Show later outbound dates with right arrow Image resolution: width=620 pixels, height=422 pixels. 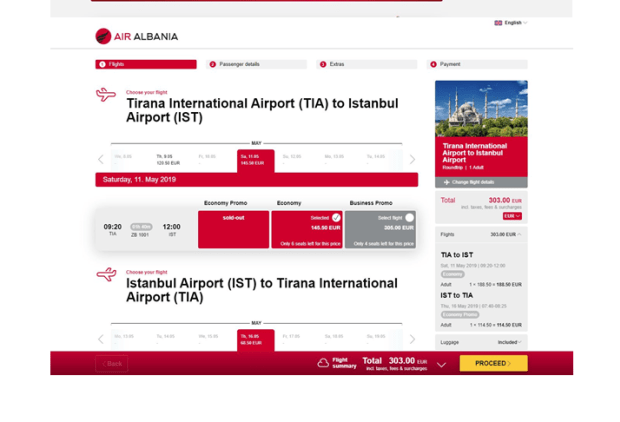click(412, 159)
